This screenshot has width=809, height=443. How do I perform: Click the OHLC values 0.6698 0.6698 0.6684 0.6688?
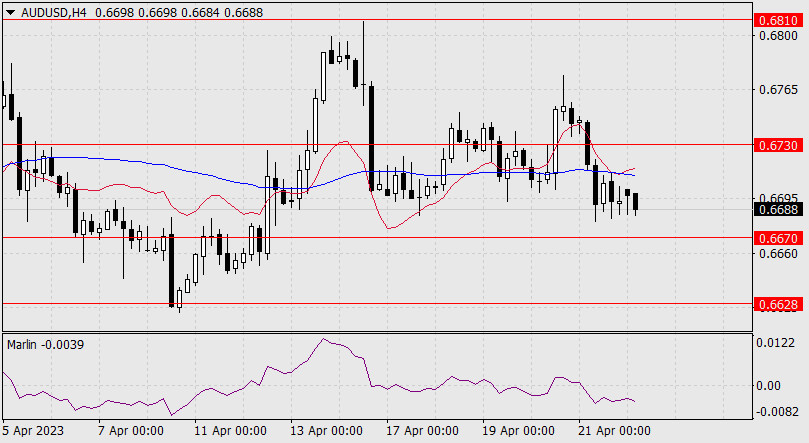click(x=179, y=13)
